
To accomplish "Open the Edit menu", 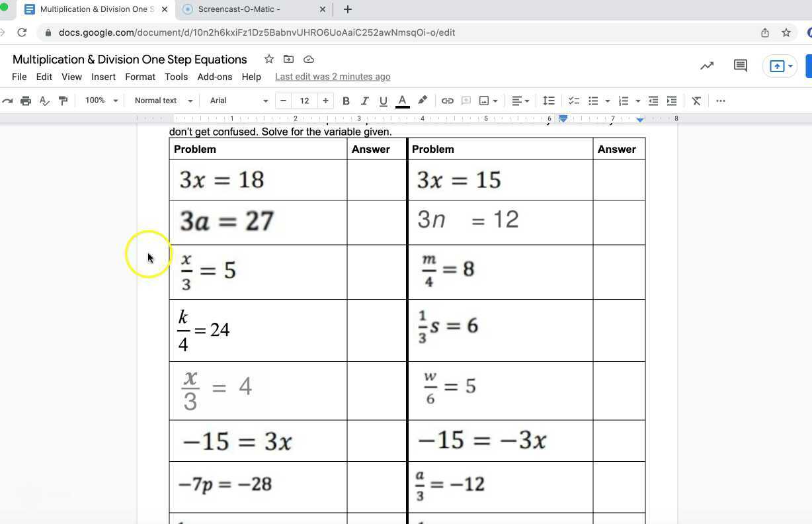I will pyautogui.click(x=44, y=77).
